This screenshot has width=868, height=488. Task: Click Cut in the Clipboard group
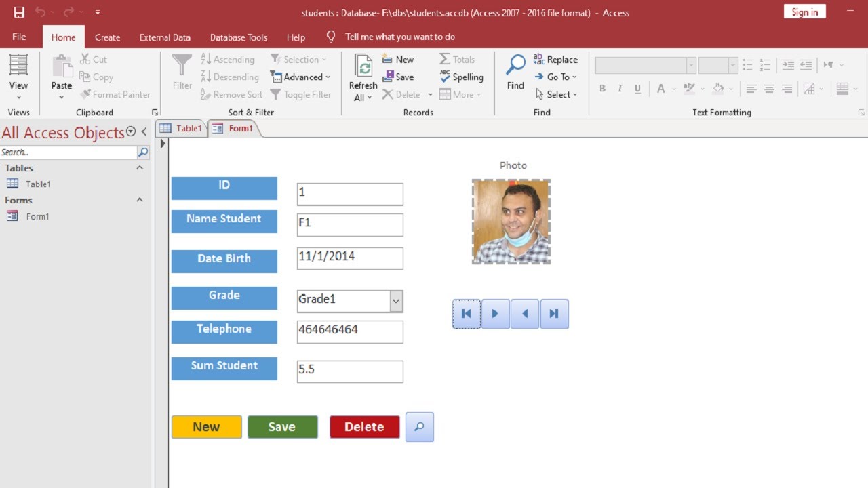94,60
